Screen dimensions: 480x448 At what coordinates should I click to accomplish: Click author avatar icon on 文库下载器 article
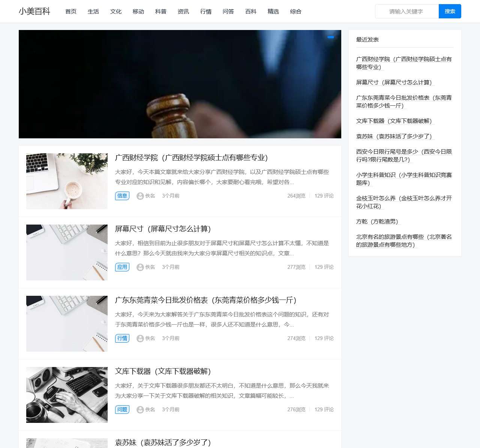tap(140, 410)
